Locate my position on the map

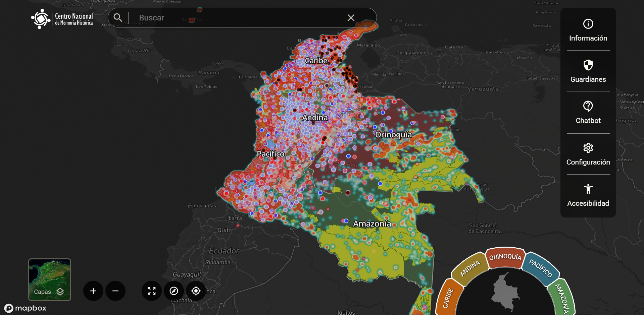pyautogui.click(x=196, y=291)
